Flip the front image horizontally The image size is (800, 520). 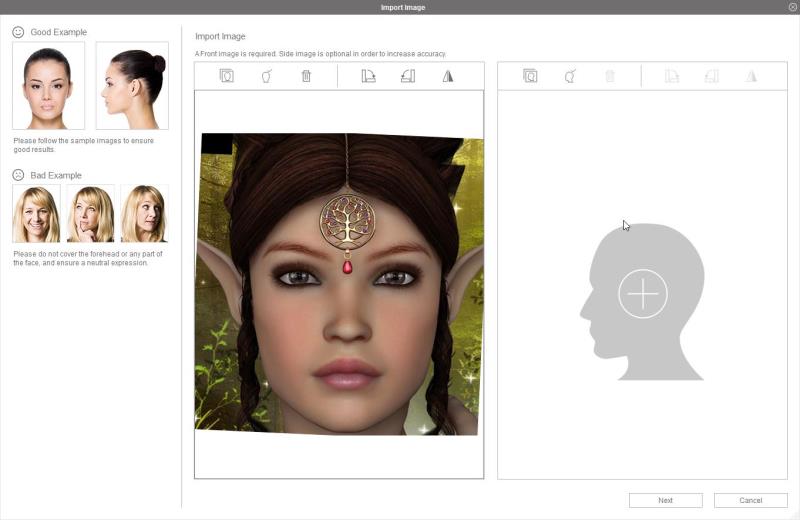coord(448,76)
